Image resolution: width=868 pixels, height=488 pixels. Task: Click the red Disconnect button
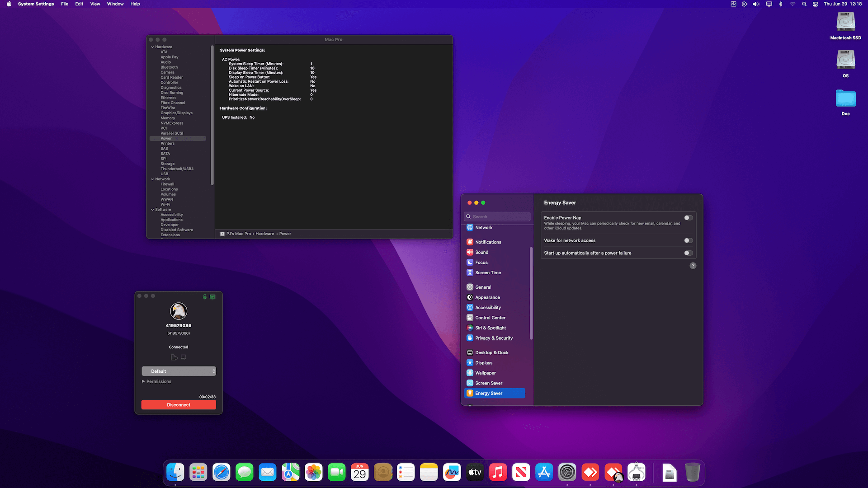click(179, 405)
